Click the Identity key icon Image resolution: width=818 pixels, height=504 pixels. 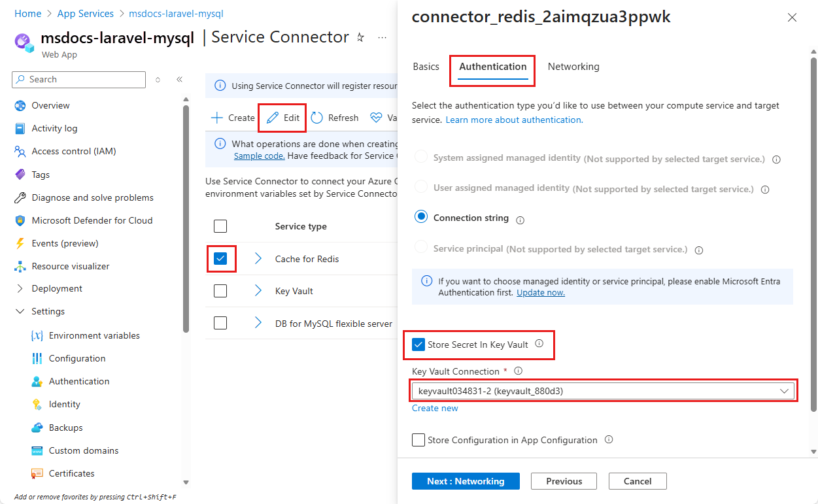(37, 404)
